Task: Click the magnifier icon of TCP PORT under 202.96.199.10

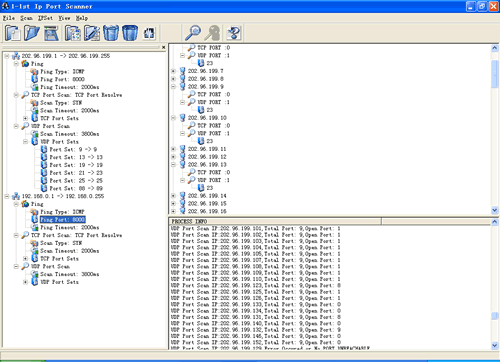Action: click(x=191, y=125)
